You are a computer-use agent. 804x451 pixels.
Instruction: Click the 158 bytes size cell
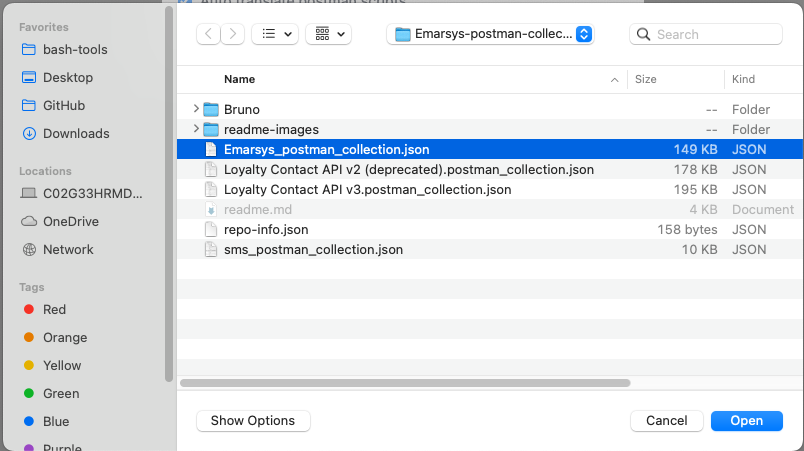(687, 230)
